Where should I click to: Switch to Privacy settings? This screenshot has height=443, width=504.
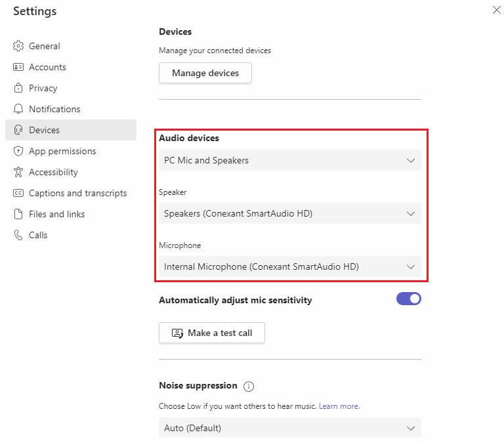point(43,88)
